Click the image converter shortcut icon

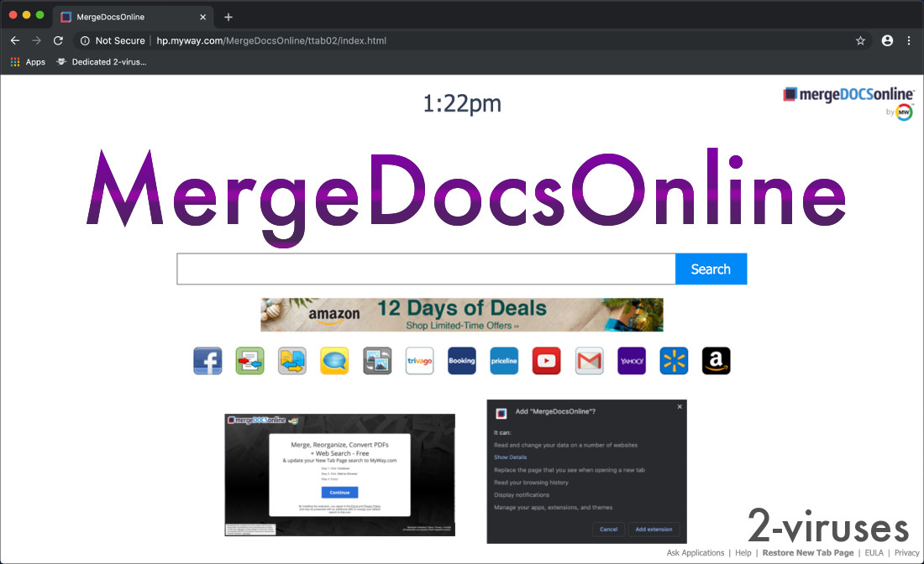376,360
